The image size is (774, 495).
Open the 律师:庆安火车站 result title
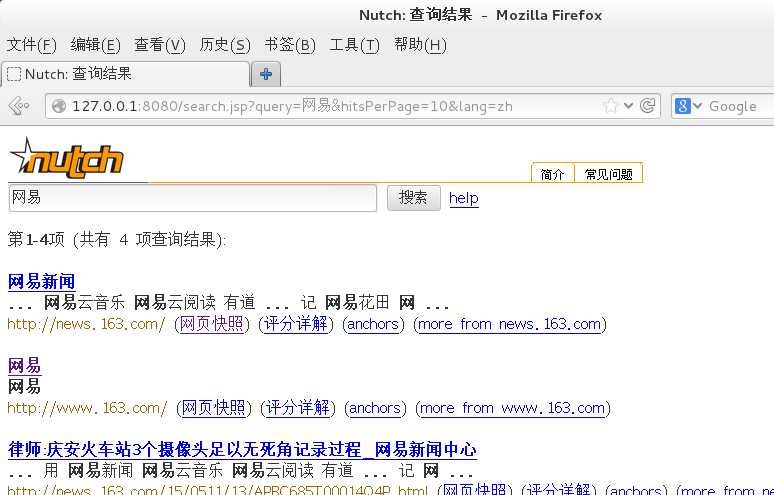point(242,450)
